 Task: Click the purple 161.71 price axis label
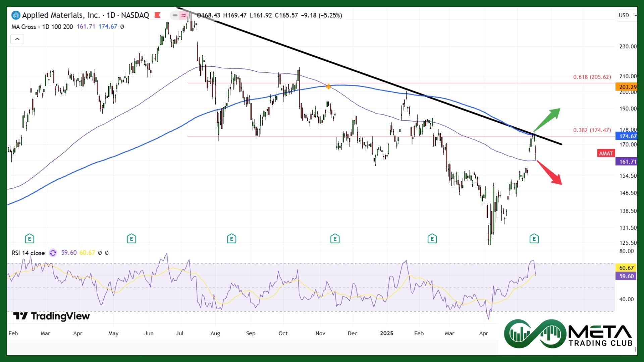coord(627,162)
